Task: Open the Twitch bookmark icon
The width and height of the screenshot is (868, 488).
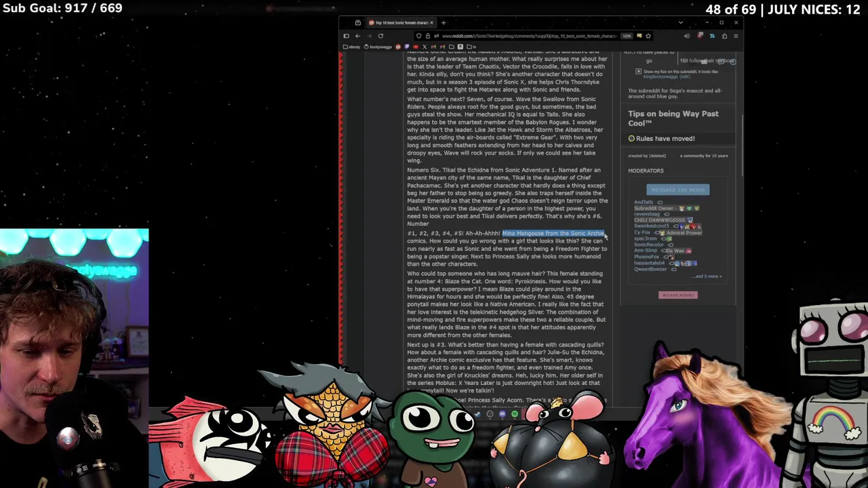Action: (x=407, y=47)
